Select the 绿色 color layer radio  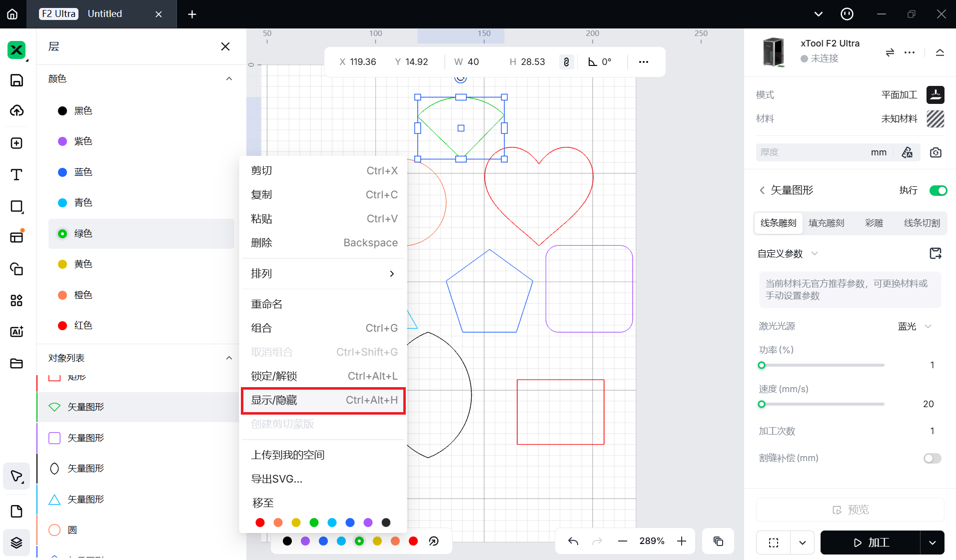pyautogui.click(x=62, y=234)
